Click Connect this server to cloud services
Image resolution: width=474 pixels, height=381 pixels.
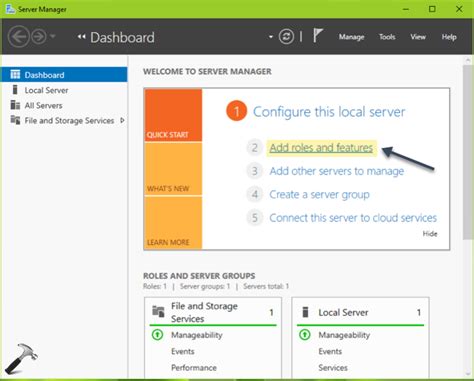[353, 218]
